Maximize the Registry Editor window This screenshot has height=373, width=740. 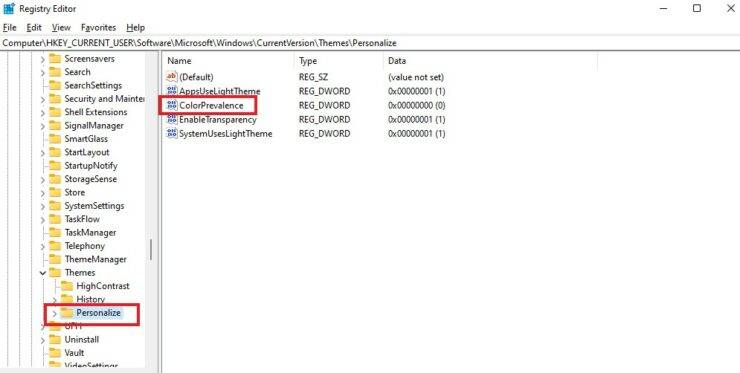[697, 8]
